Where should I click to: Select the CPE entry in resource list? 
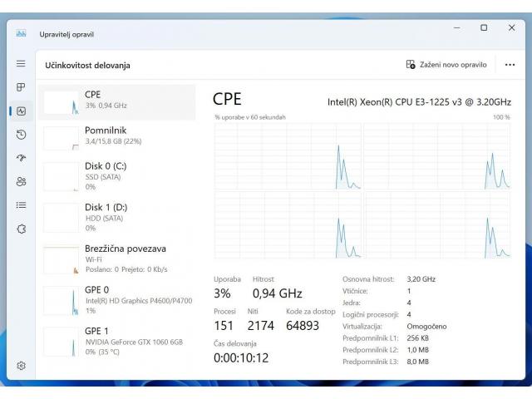[x=116, y=102]
